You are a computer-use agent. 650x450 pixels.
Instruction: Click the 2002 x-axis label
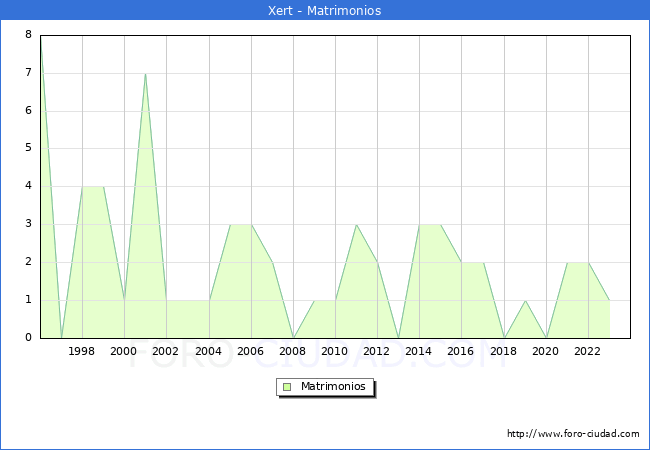[165, 351]
